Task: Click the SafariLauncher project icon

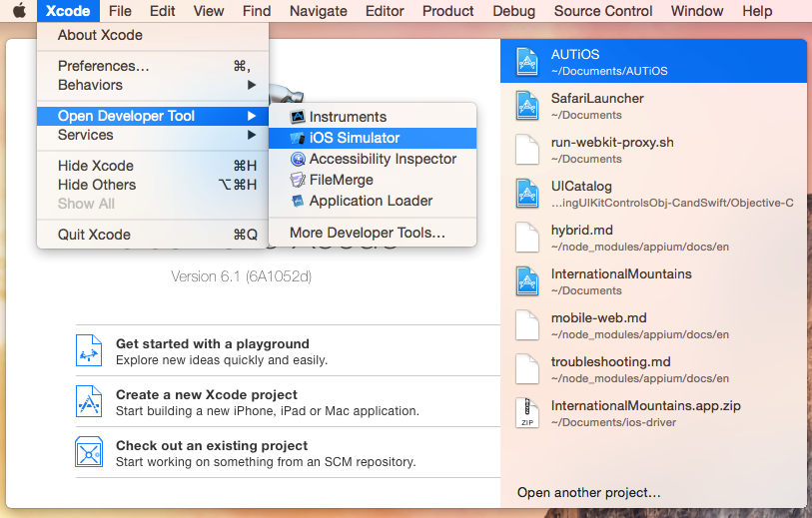Action: pos(527,106)
